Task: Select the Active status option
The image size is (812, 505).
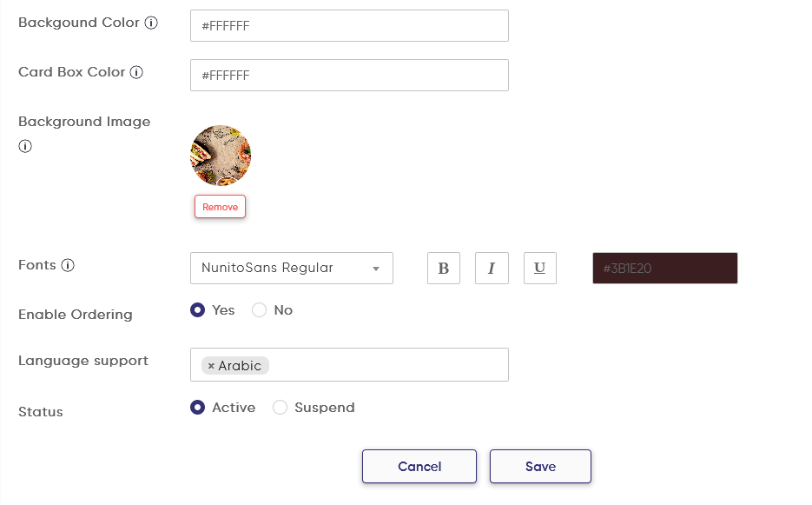Action: click(x=197, y=407)
